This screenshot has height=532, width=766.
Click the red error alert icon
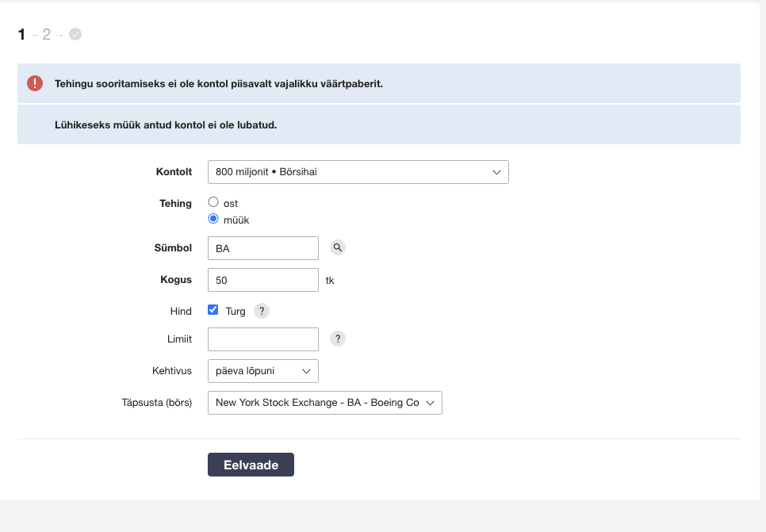tap(35, 83)
